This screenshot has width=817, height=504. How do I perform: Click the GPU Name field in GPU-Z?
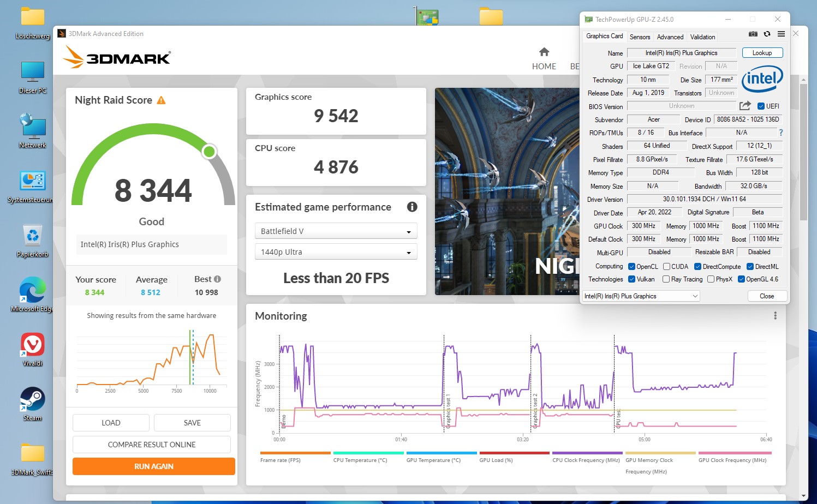[x=681, y=53]
